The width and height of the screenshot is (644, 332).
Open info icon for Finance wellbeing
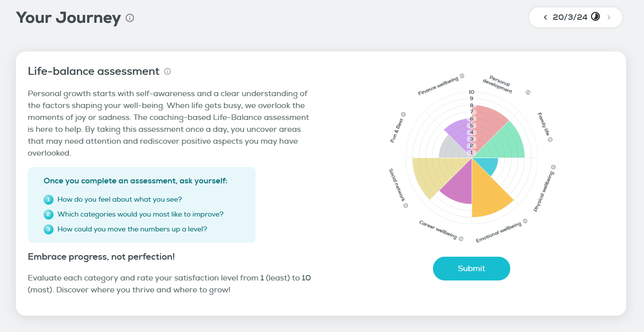tap(462, 76)
